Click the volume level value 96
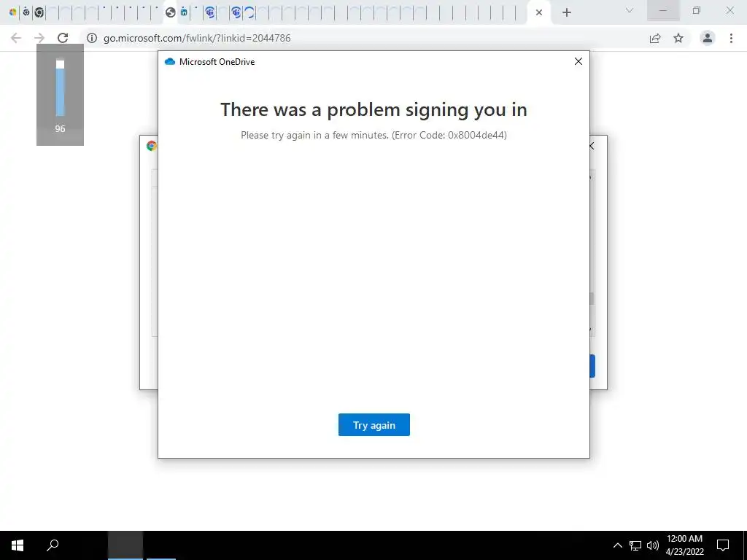The width and height of the screenshot is (747, 560). pos(60,128)
